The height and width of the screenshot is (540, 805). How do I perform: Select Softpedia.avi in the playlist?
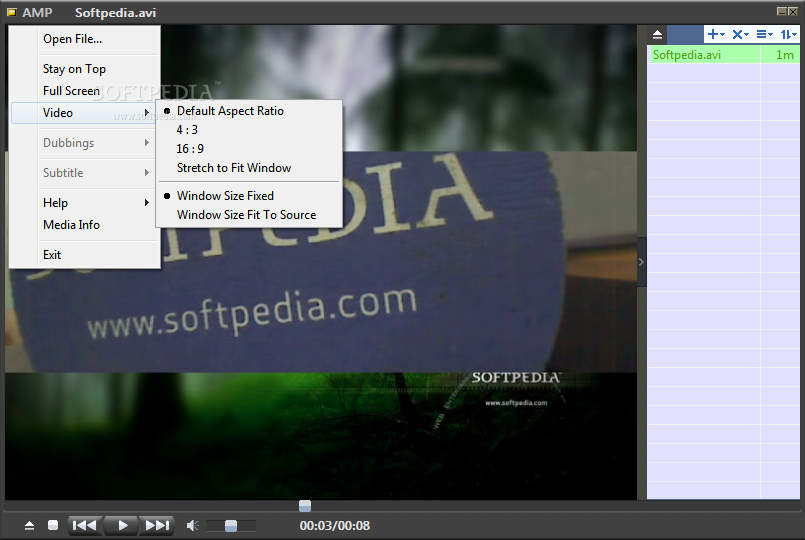pyautogui.click(x=704, y=54)
